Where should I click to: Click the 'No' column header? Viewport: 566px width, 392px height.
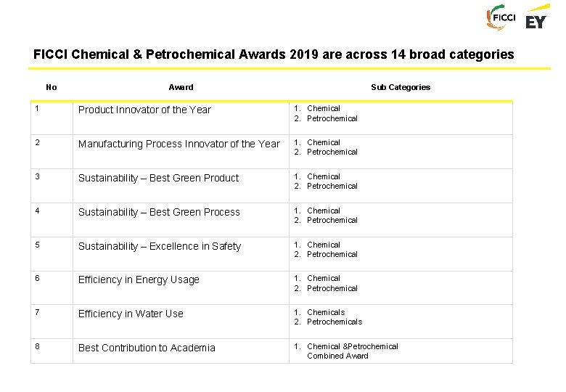tap(52, 87)
